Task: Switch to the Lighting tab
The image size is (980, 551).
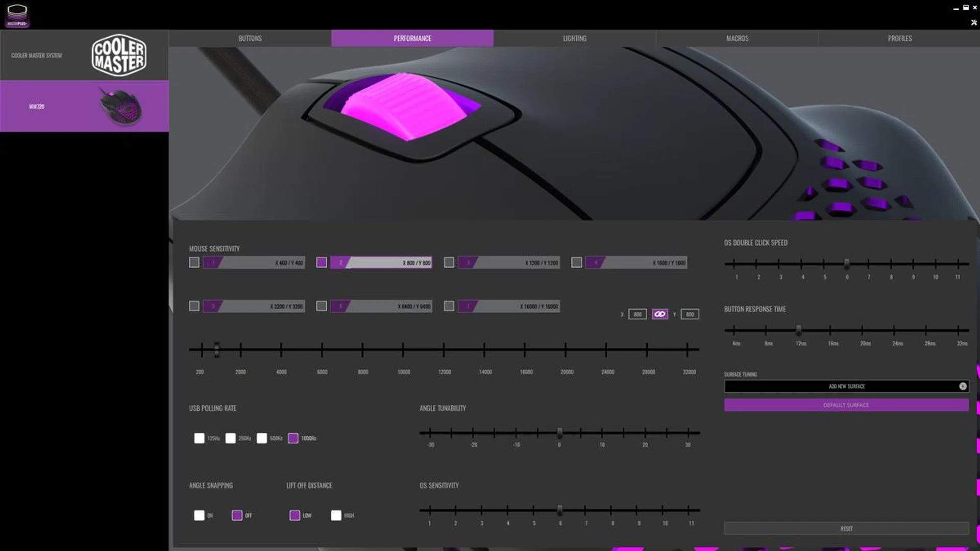Action: [x=574, y=38]
